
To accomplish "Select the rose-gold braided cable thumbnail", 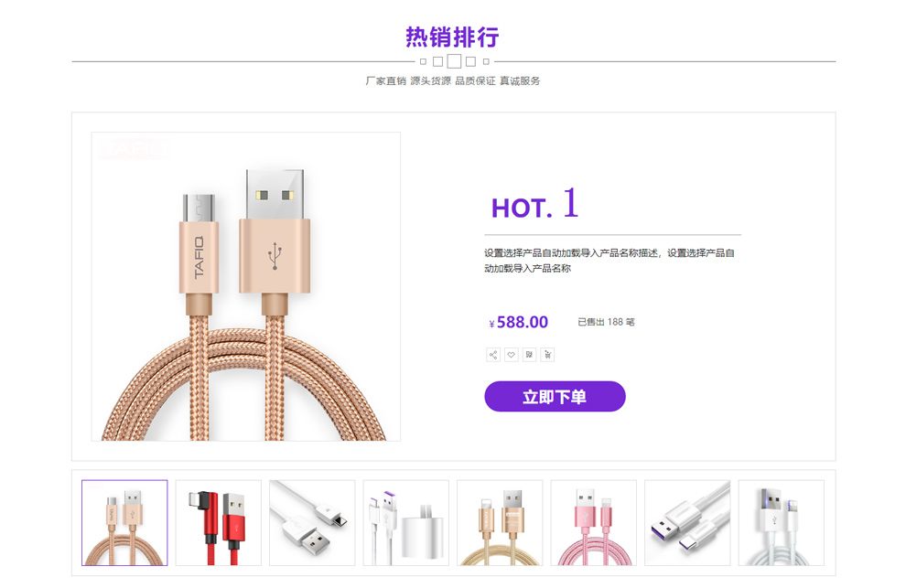I will (x=124, y=523).
